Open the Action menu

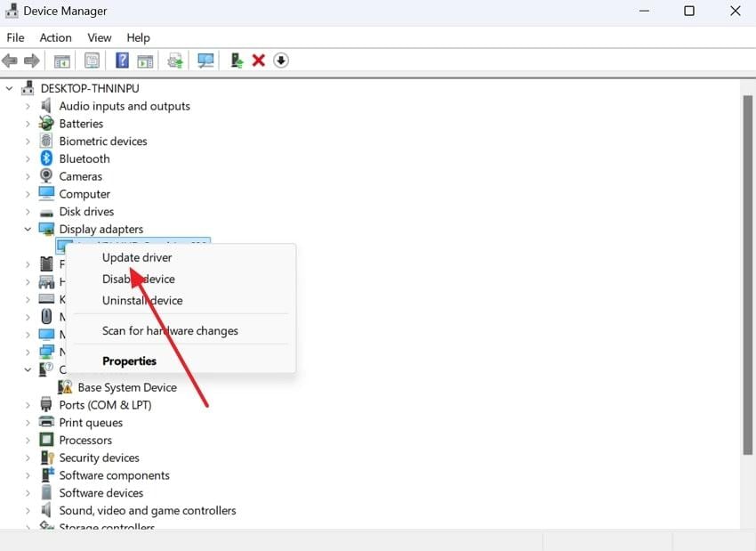(x=55, y=37)
